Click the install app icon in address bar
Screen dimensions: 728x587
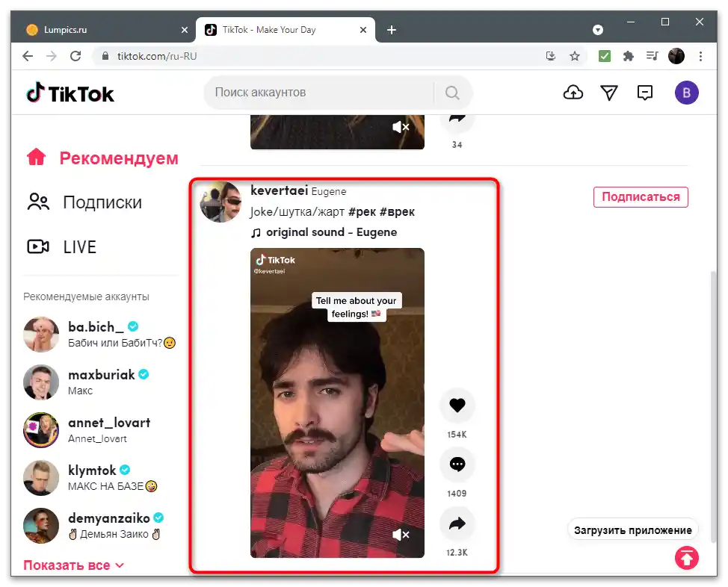pyautogui.click(x=551, y=56)
